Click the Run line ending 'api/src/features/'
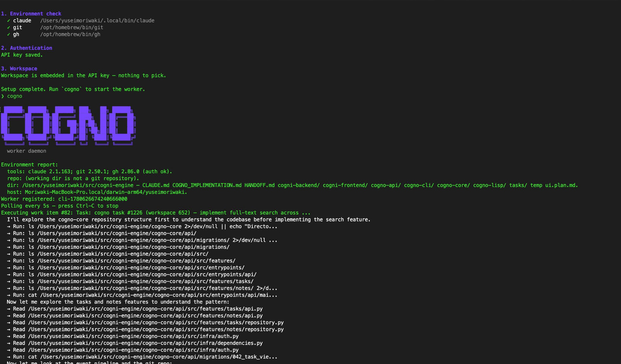This screenshot has width=621, height=364. point(121,261)
